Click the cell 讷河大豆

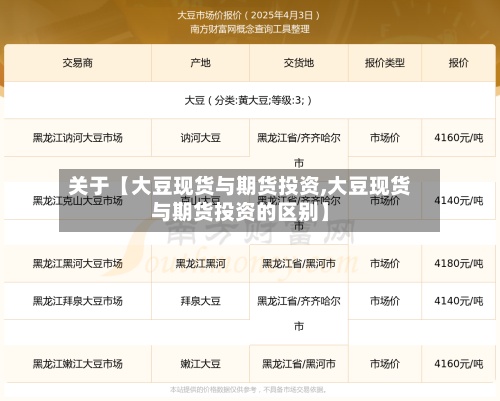coord(200,138)
